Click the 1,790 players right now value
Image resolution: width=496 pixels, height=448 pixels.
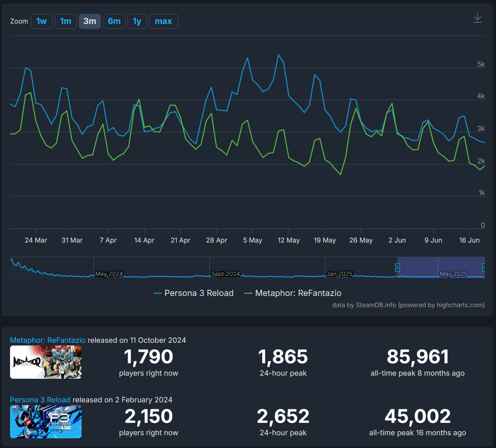pos(148,357)
